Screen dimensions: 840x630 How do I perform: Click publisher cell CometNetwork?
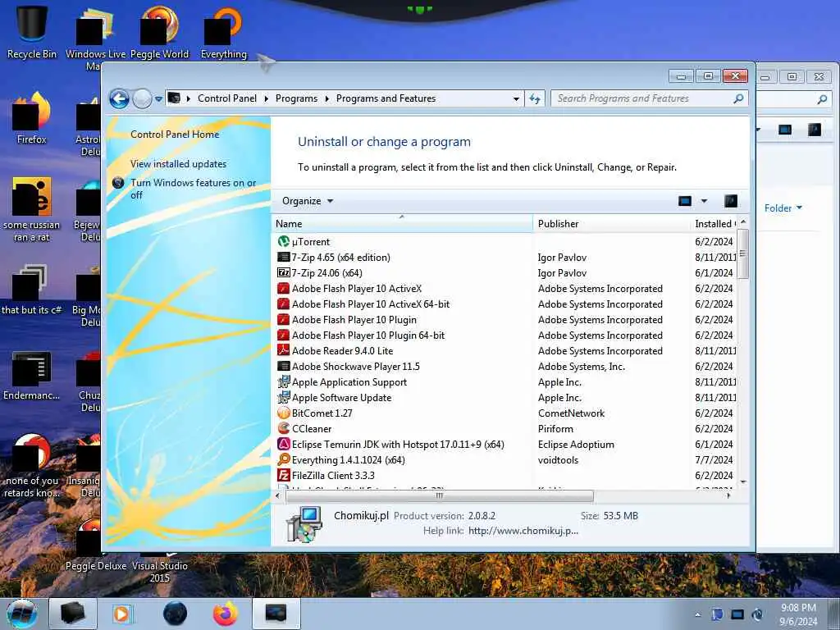coord(571,413)
